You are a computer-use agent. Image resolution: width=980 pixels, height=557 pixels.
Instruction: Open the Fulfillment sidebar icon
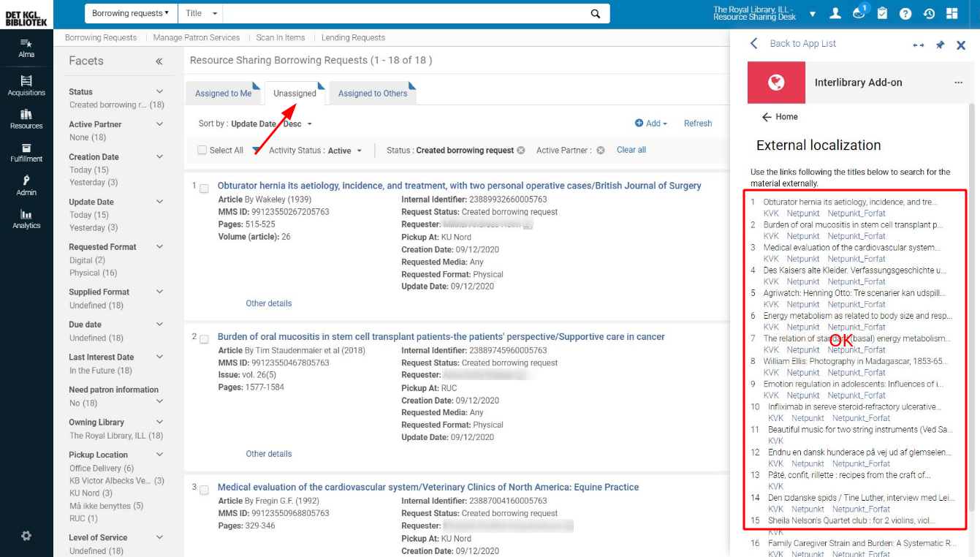point(26,150)
